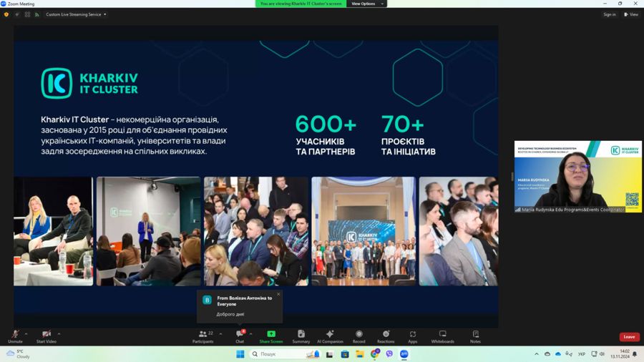
Task: Open the View menu at top right
Action: [631, 14]
